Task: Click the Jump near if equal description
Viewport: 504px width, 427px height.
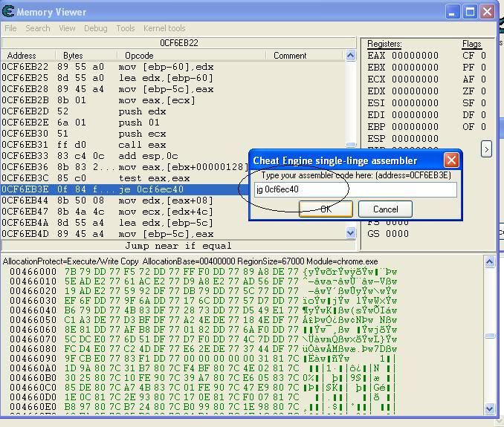Action: pyautogui.click(x=178, y=246)
